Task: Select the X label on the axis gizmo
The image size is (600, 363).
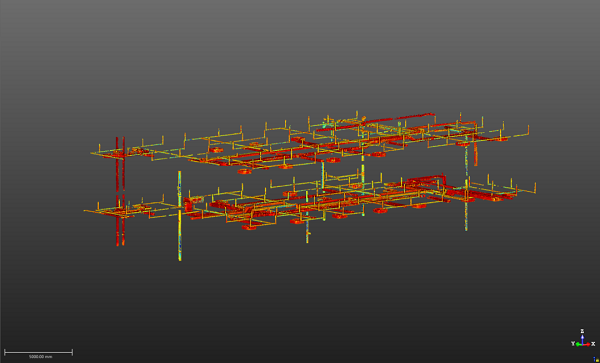Action: 593,344
